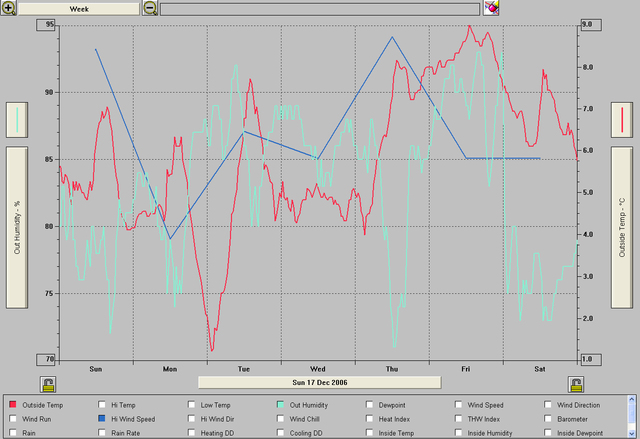Open the Out Humidity left axis selector
Viewport: 640px width, 439px height.
coord(19,227)
